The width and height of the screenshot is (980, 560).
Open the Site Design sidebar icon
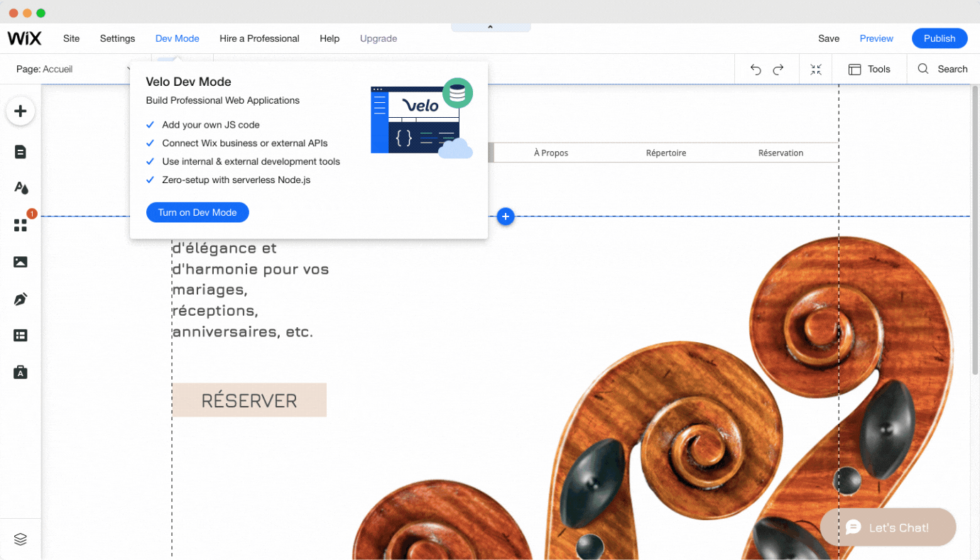pos(21,188)
